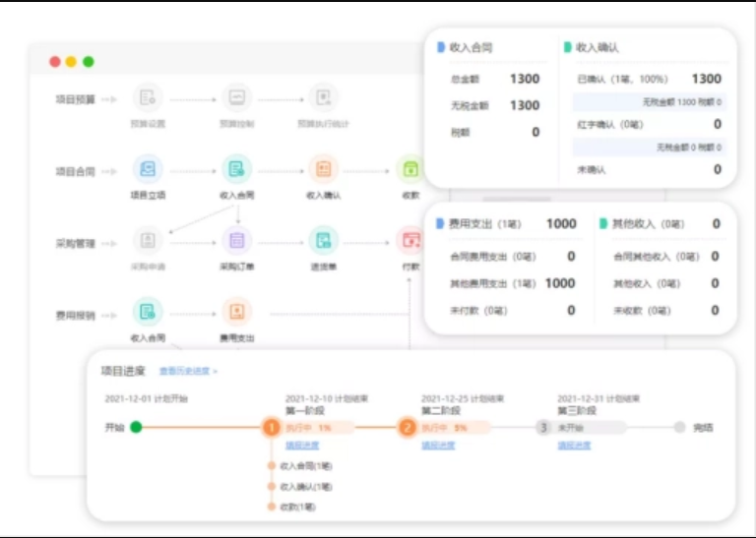Click the 预算控制 icon
756x538 pixels.
click(x=236, y=97)
